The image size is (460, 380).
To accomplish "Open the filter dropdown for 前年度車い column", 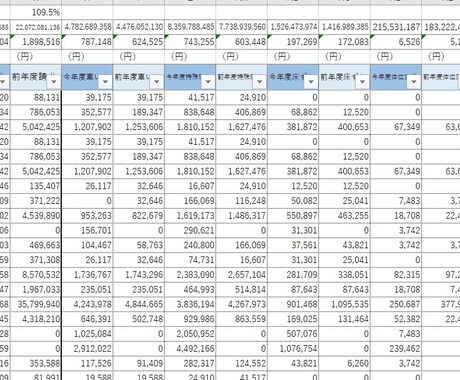I will (156, 82).
